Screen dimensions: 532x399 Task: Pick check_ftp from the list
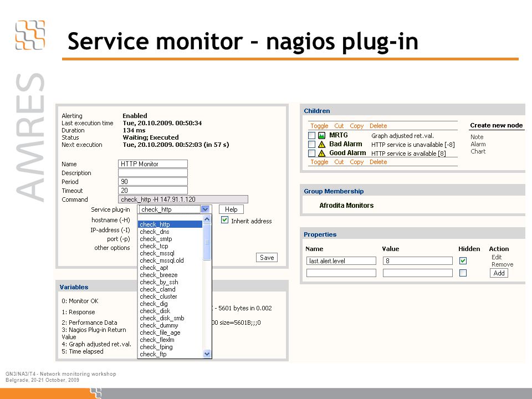pyautogui.click(x=170, y=354)
